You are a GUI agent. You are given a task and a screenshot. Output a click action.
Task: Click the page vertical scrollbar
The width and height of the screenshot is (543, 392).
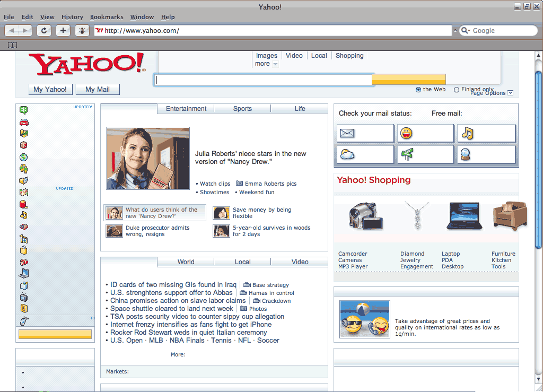tap(539, 159)
